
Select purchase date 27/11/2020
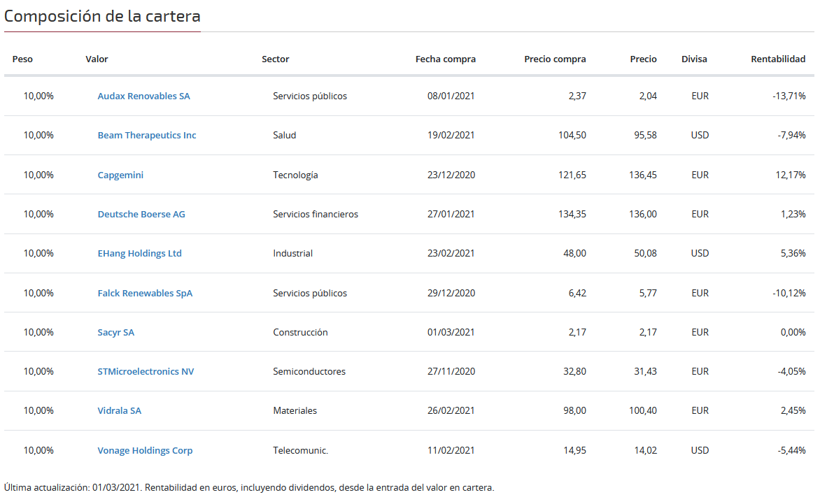click(451, 371)
